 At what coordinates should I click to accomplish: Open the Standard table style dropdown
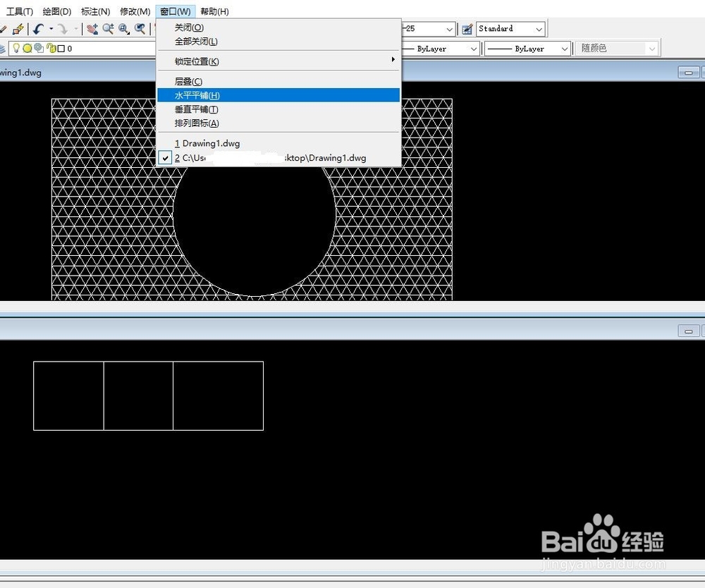point(510,29)
